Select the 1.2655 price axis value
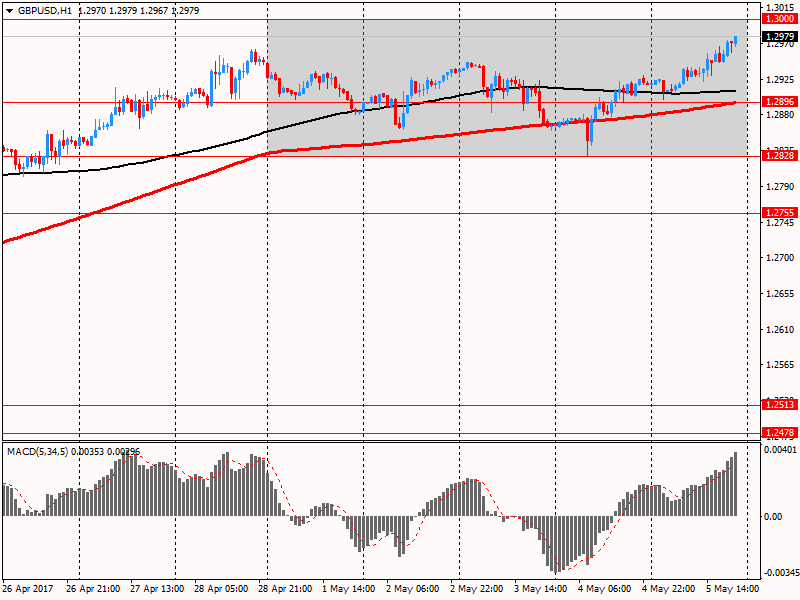 781,294
